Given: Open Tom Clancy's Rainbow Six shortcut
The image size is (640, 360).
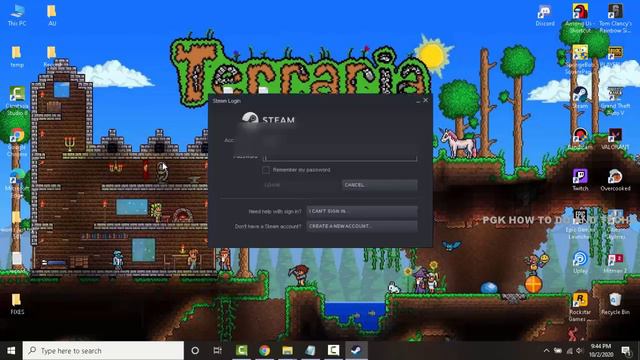Looking at the screenshot, I should tap(615, 18).
